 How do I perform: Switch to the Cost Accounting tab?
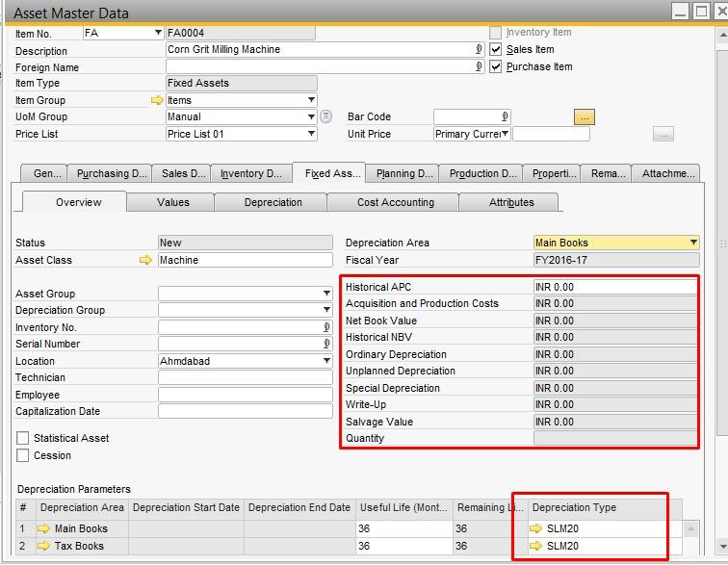click(x=395, y=202)
